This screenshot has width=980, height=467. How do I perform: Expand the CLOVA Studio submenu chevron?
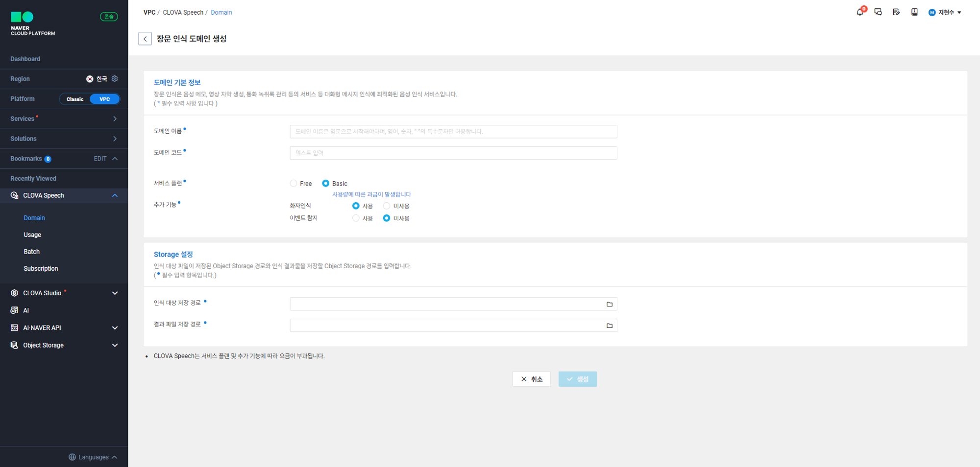(x=115, y=293)
